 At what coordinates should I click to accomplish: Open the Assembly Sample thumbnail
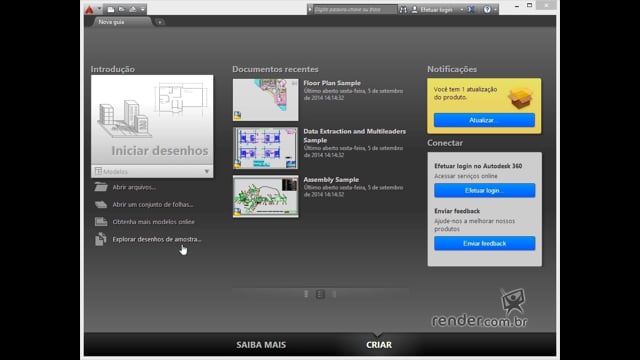265,196
